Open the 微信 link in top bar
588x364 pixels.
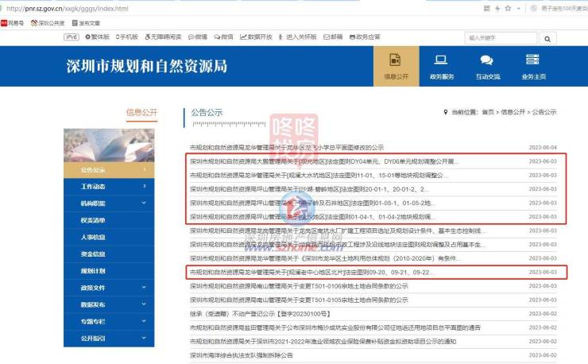(x=225, y=37)
